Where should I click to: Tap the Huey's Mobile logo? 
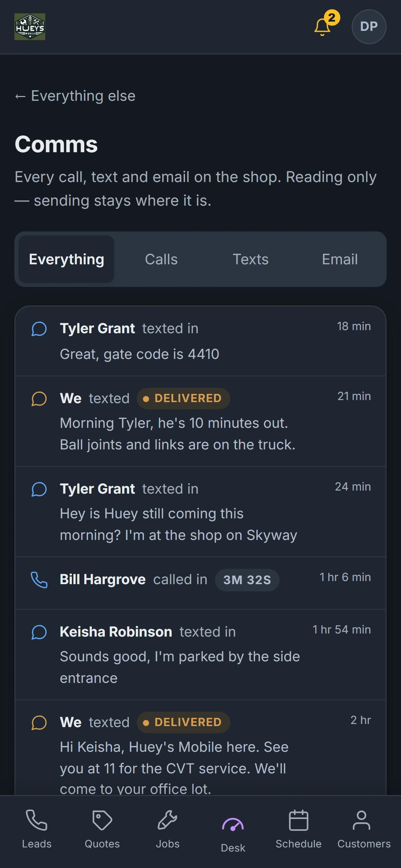pyautogui.click(x=30, y=27)
